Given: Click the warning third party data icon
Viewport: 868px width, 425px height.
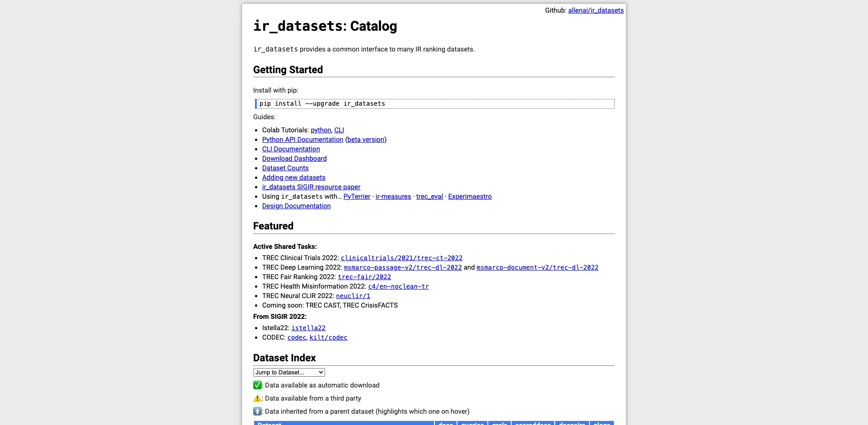Looking at the screenshot, I should tap(257, 398).
